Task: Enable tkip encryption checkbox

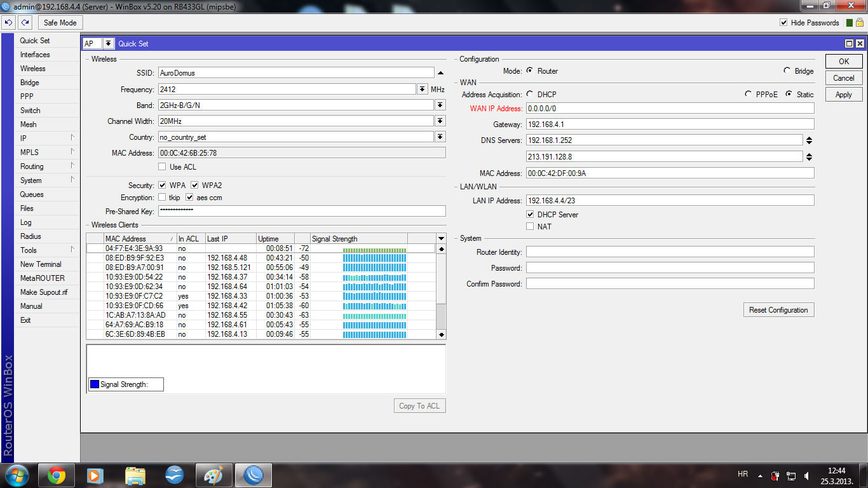Action: (163, 198)
